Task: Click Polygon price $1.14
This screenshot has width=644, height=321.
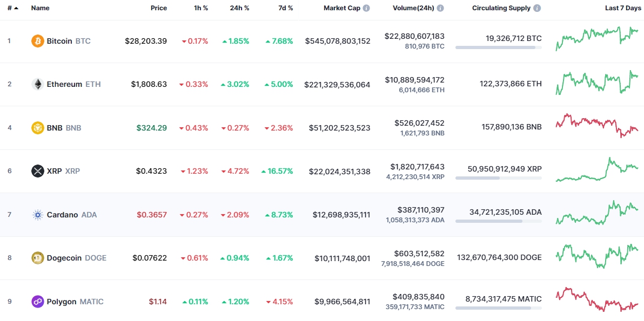Action: (158, 302)
